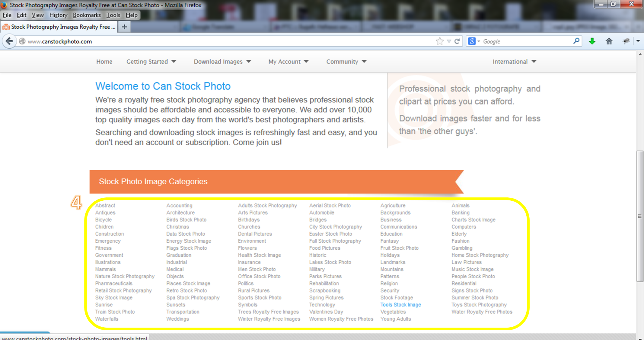This screenshot has width=644, height=340.
Task: Open the Stock Footage link
Action: point(397,298)
